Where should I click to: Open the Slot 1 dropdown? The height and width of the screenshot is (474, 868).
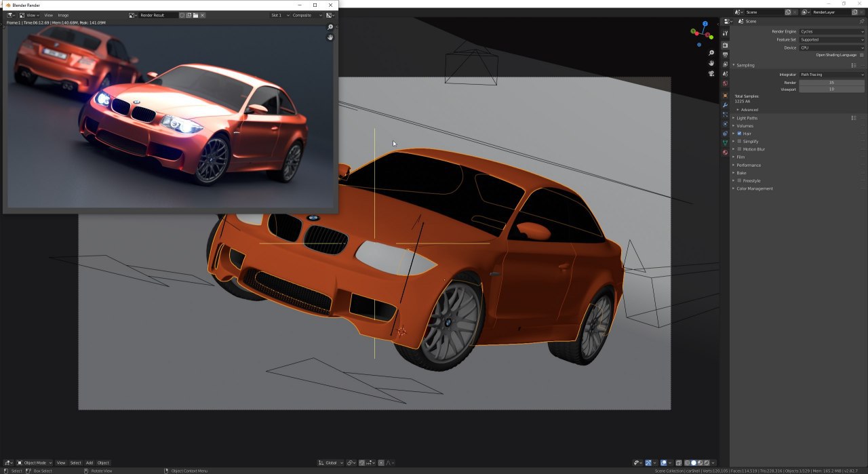point(279,15)
